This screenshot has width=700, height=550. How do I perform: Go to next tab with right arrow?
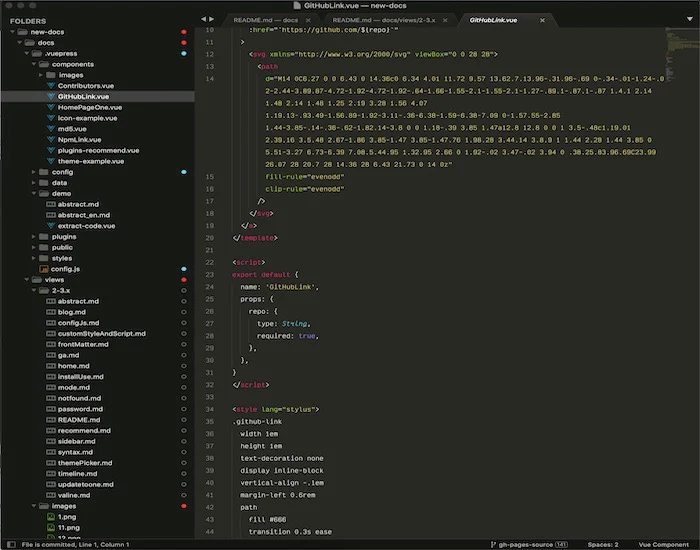(212, 19)
